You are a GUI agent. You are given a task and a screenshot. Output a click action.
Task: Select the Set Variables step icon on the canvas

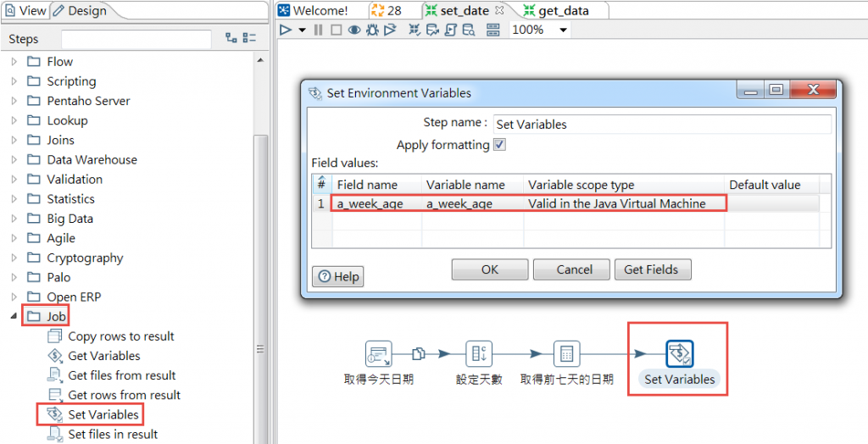click(679, 354)
